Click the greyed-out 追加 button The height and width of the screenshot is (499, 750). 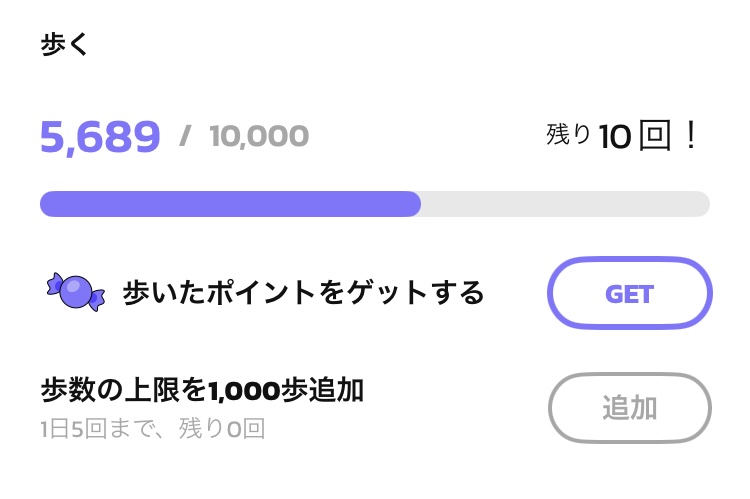coord(629,408)
